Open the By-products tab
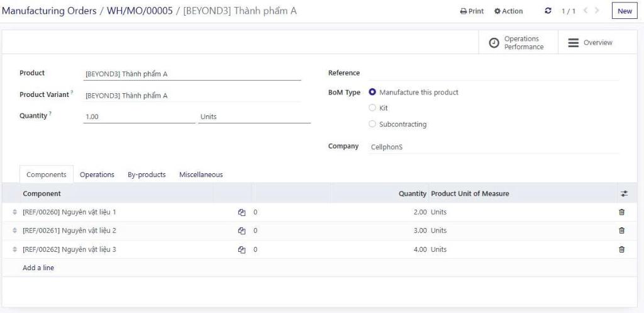The image size is (644, 313). tap(147, 174)
